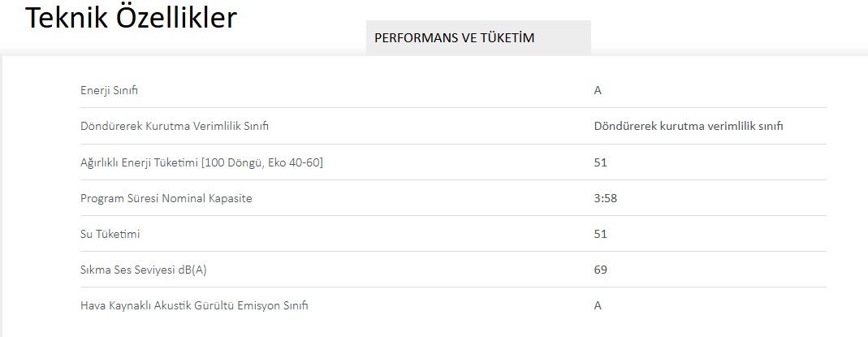This screenshot has width=868, height=337.
Task: Click the Döndürerek kurutma verimlilik sınıfı value text
Action: coord(689,126)
